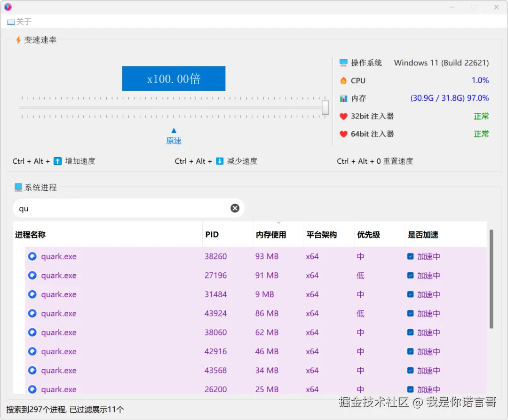This screenshot has width=508, height=420.
Task: Click the memory chart icon beside 内存
Action: pos(343,98)
